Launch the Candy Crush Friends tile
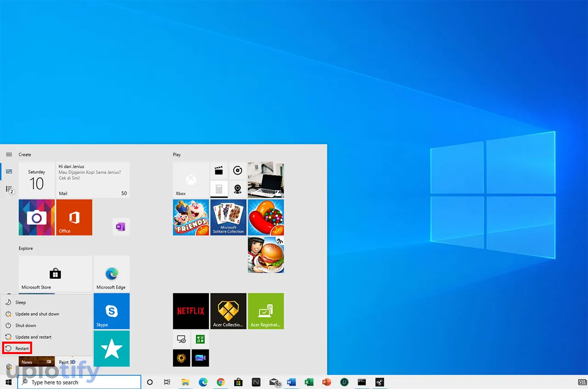588x389 pixels. pos(191,217)
